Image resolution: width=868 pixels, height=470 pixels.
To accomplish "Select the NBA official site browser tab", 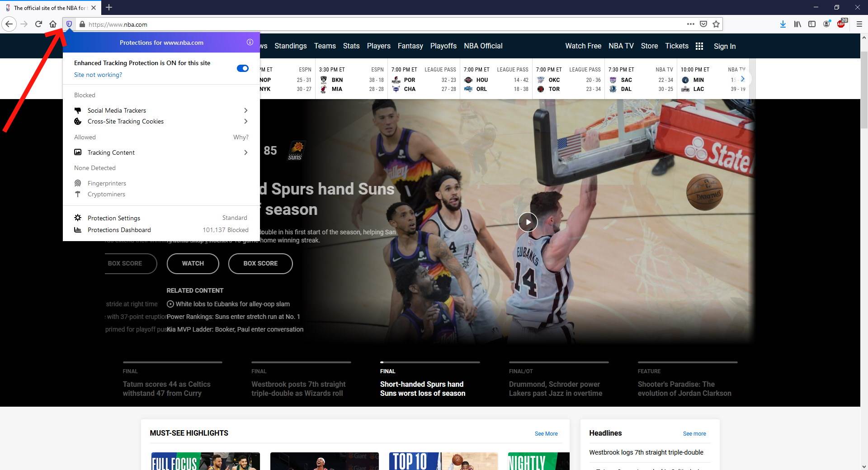I will click(50, 8).
